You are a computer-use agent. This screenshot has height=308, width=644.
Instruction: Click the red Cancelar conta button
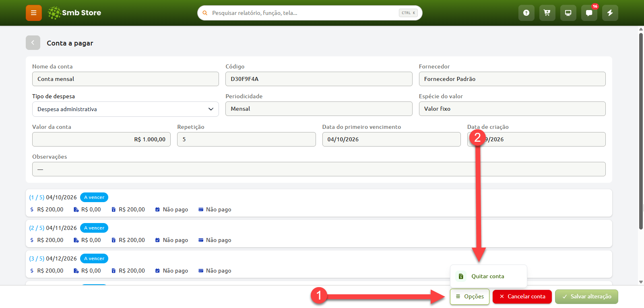coord(522,297)
